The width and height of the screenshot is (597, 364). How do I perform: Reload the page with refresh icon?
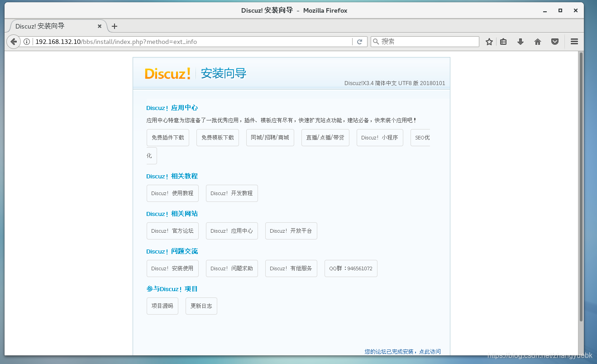point(359,42)
